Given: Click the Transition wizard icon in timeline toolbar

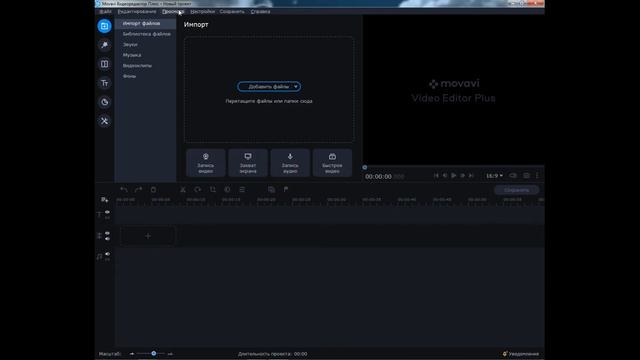Looking at the screenshot, I should tap(271, 189).
